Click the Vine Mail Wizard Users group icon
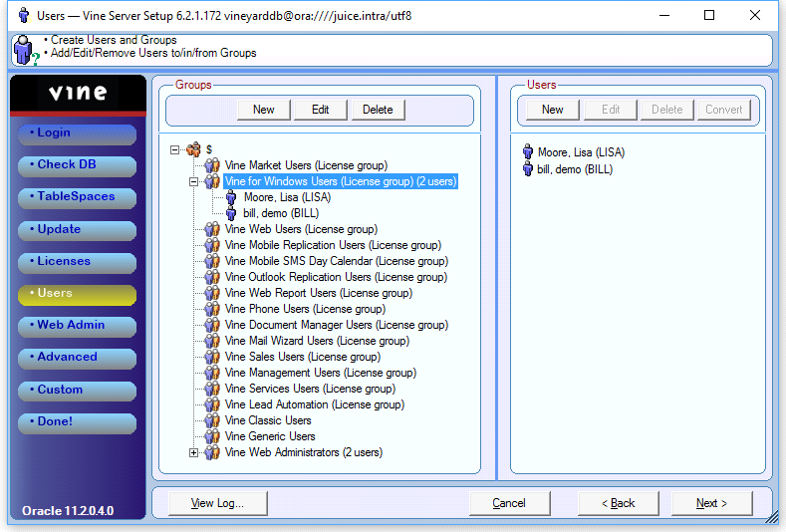Image resolution: width=786 pixels, height=532 pixels. tap(212, 341)
